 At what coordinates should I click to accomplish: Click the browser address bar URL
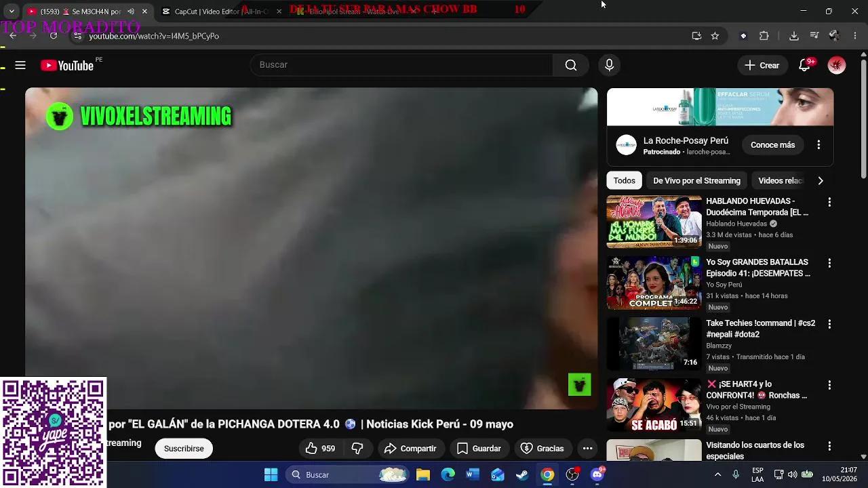pyautogui.click(x=154, y=36)
